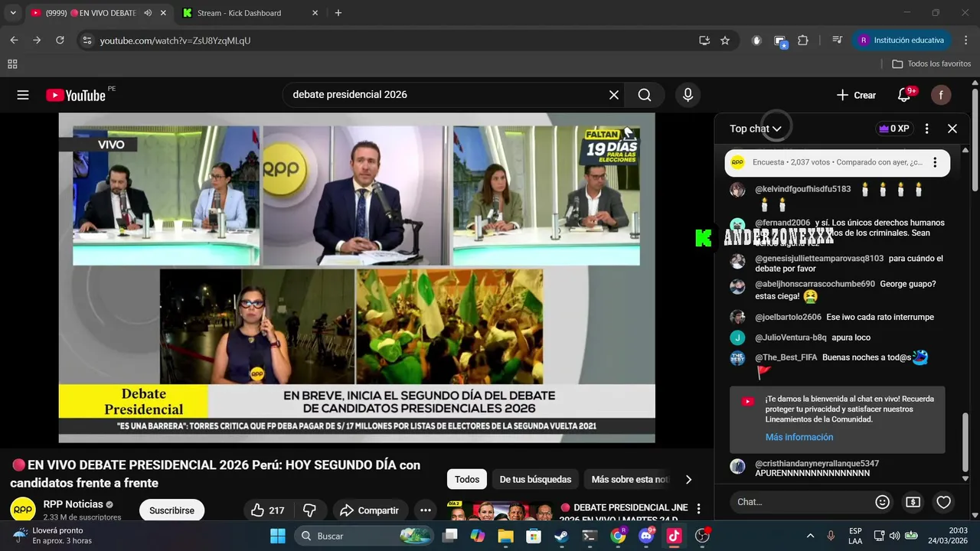Open the suggested Debate Presidencial JNE thumbnail
The height and width of the screenshot is (551, 980).
pos(501,511)
